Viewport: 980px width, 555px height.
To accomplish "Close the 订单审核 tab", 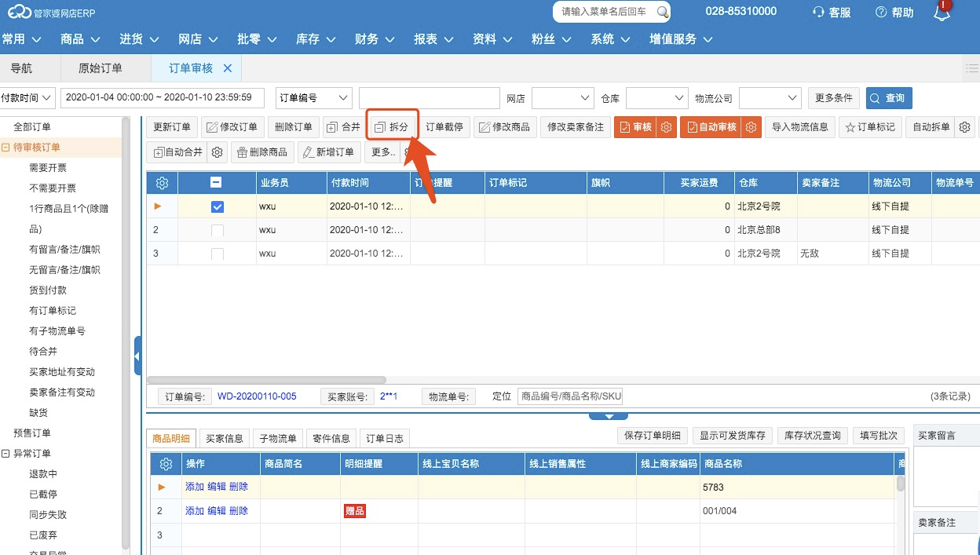I will (x=228, y=68).
